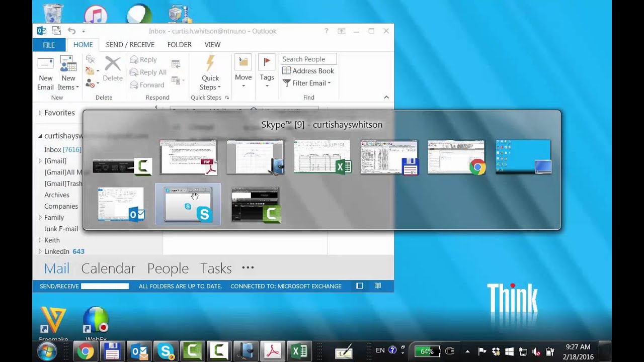Select the Skype thumbnail in the task switcher
Viewport: 644px width, 362px height.
click(x=188, y=204)
